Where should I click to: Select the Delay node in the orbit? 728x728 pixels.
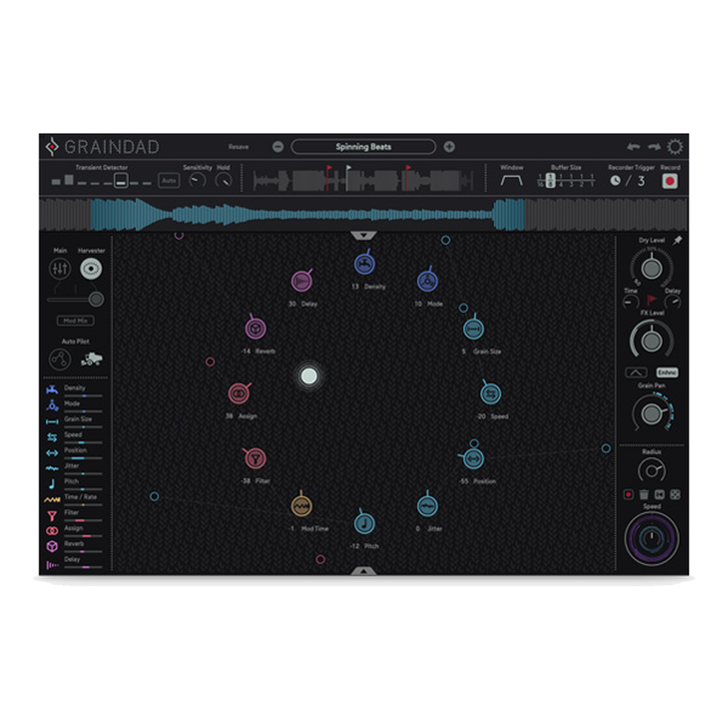[302, 281]
